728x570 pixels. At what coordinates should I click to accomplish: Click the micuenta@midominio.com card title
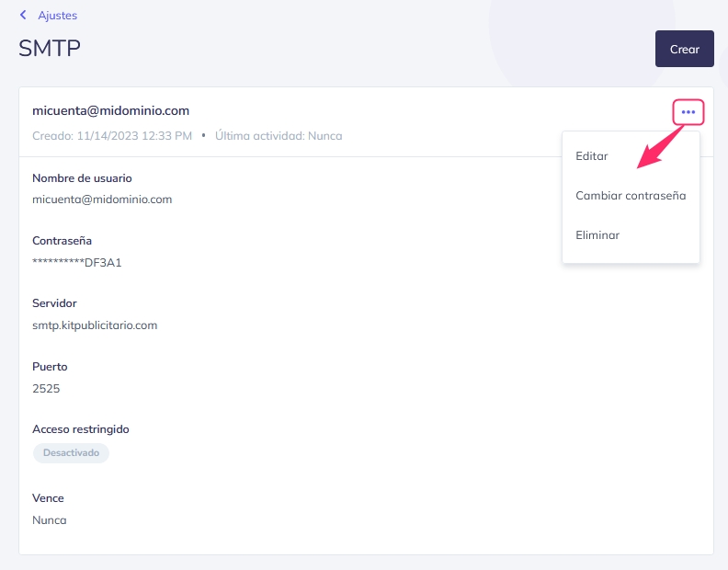[110, 110]
